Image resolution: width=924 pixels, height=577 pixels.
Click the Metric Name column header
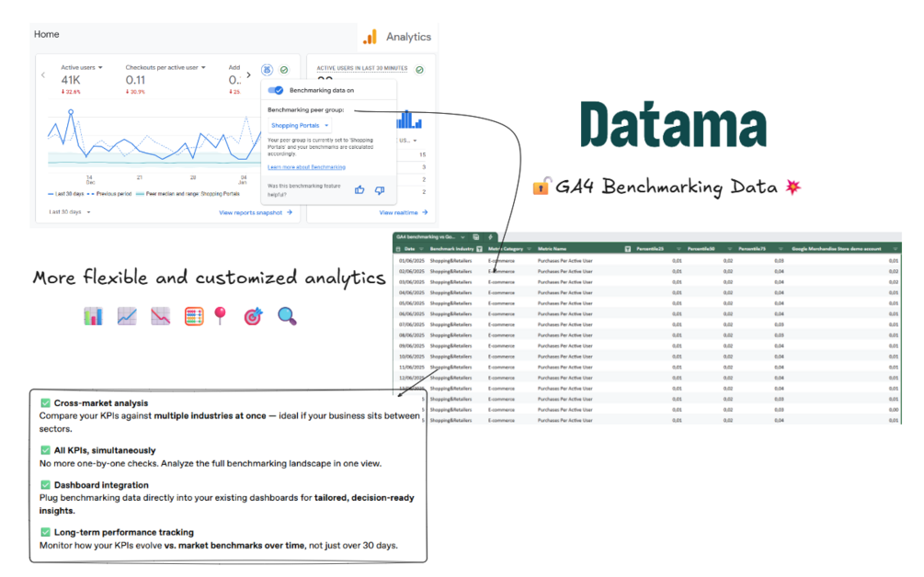click(x=553, y=249)
